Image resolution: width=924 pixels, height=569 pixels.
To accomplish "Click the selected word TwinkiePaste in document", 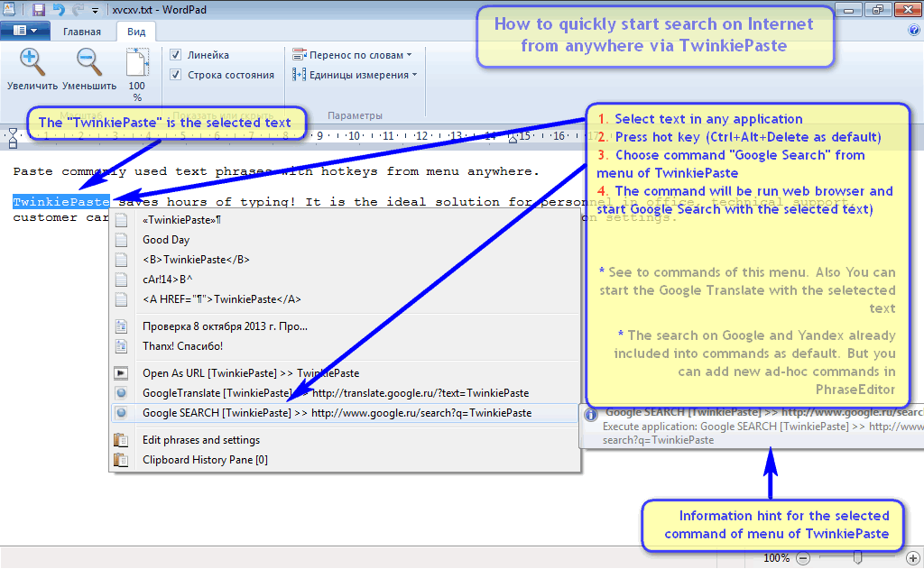I will [x=61, y=201].
